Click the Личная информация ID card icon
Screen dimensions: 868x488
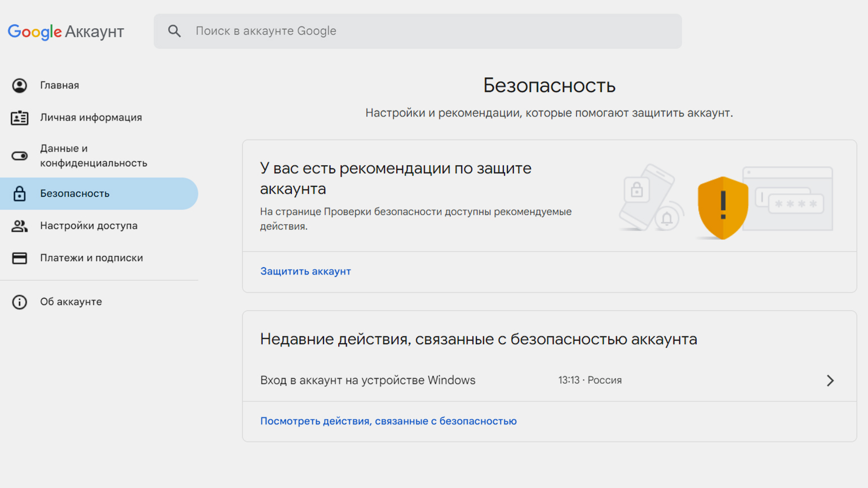click(20, 117)
